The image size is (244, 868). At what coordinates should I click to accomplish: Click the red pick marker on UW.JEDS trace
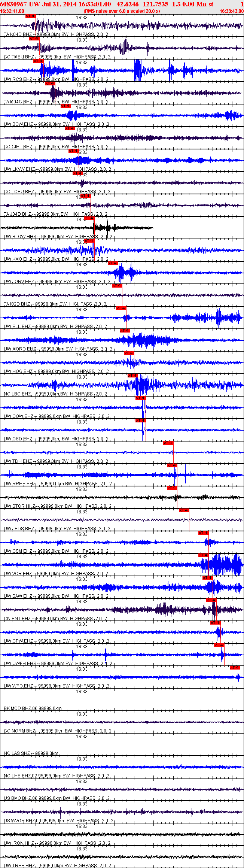(x=184, y=510)
